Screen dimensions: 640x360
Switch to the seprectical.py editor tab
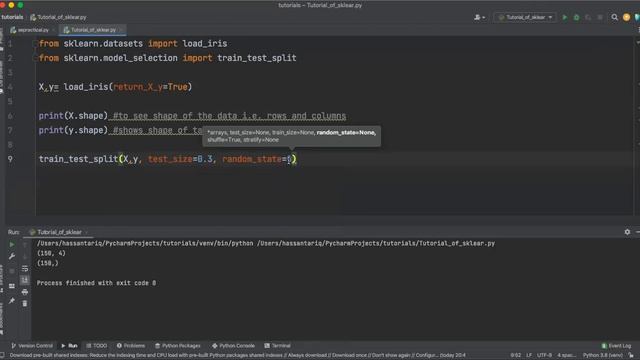(x=32, y=30)
